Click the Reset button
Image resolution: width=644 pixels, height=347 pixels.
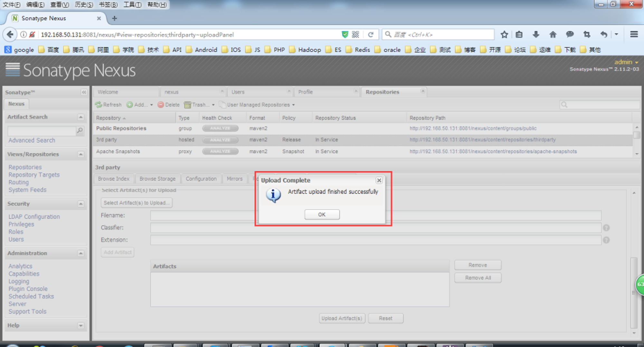(385, 318)
